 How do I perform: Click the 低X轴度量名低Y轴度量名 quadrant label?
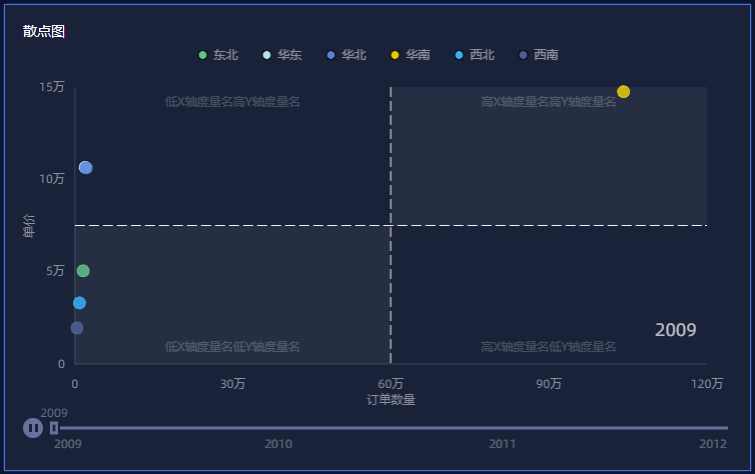(x=232, y=346)
